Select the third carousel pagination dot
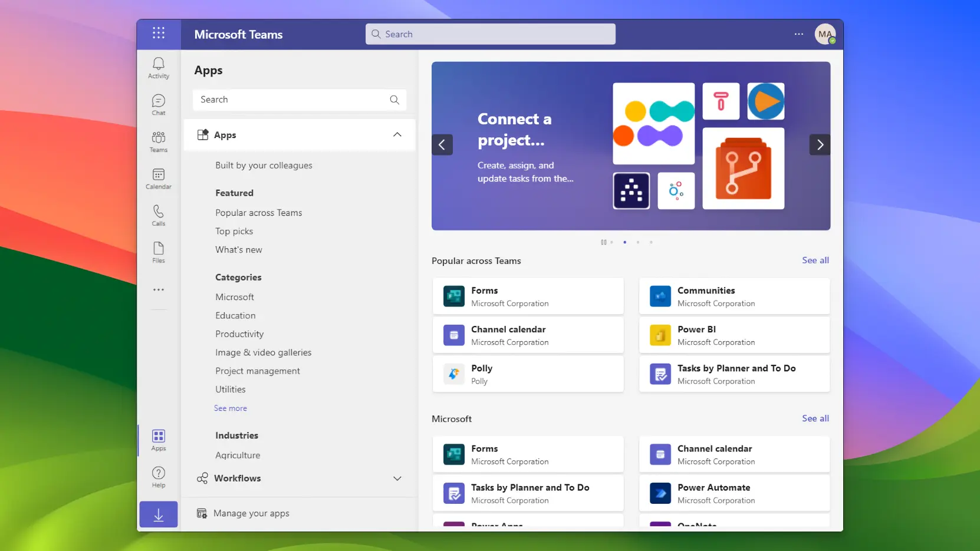 637,242
